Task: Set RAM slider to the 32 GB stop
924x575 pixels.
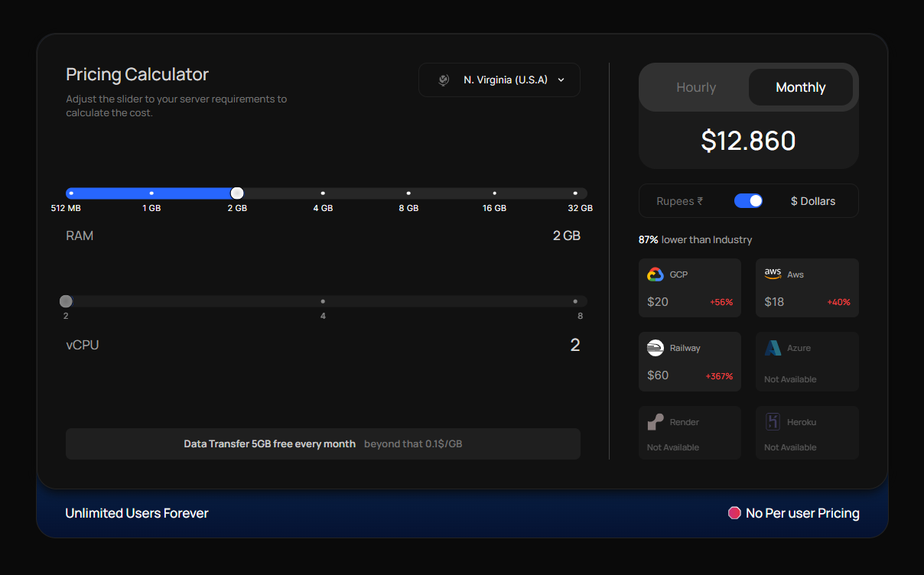Action: 575,193
